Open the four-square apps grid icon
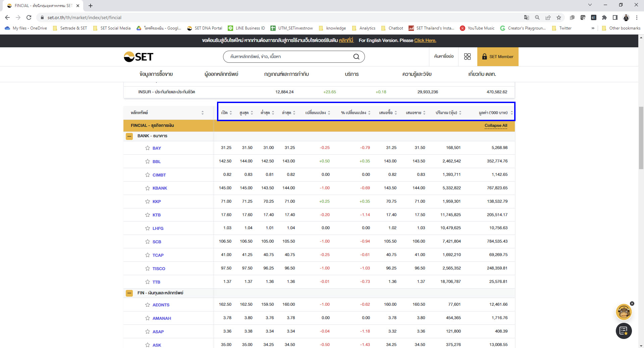644x348 pixels. pos(467,57)
